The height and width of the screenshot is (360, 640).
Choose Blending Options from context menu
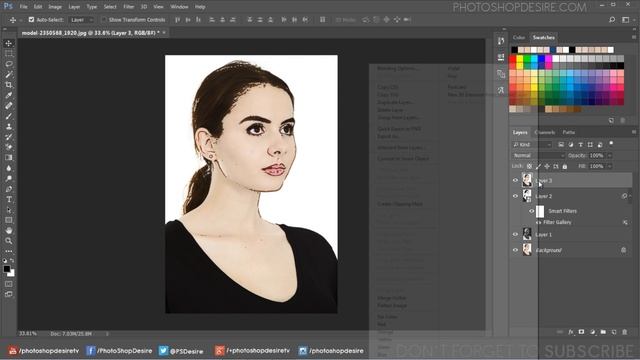tap(397, 69)
